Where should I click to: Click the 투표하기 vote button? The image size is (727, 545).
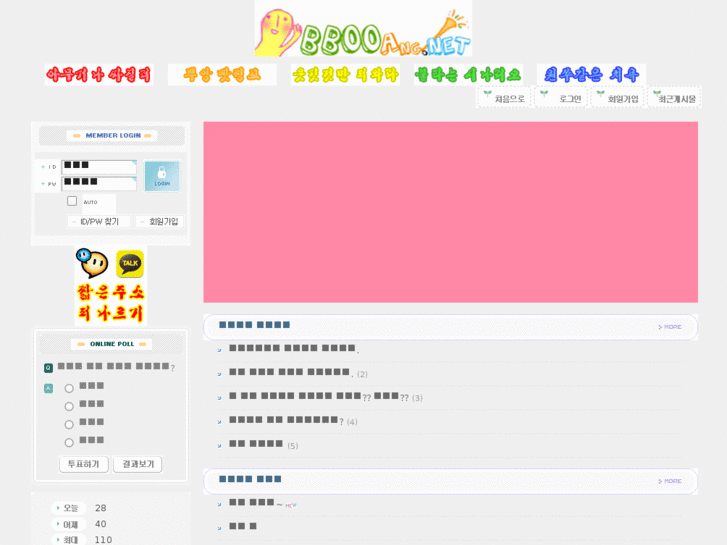tap(84, 464)
